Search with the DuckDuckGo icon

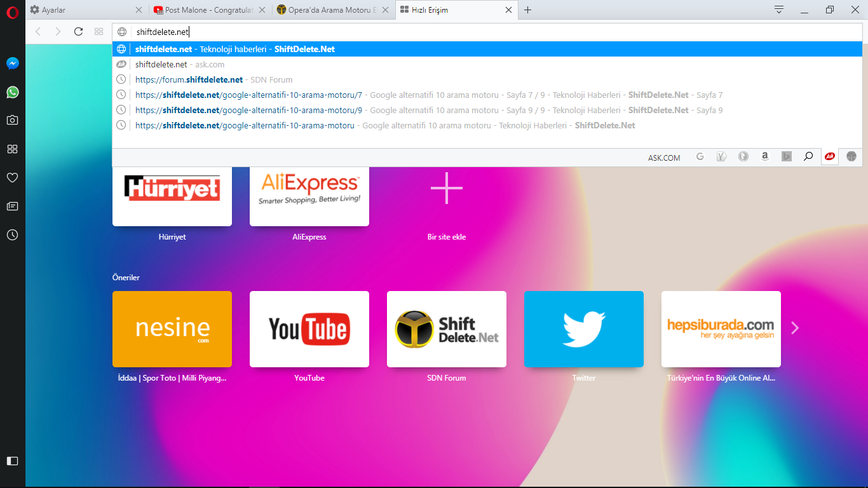coord(743,156)
